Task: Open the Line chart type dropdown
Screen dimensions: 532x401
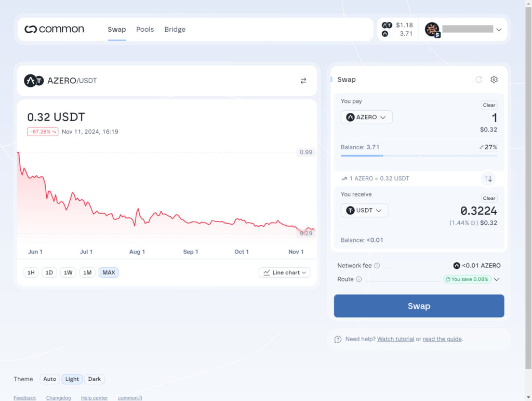Action: coord(284,273)
